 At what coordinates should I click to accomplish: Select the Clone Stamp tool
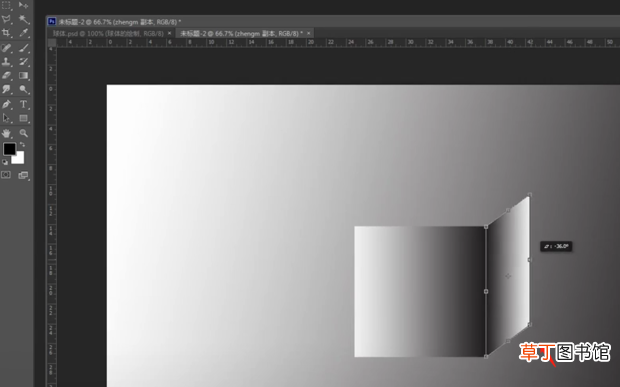[x=6, y=62]
